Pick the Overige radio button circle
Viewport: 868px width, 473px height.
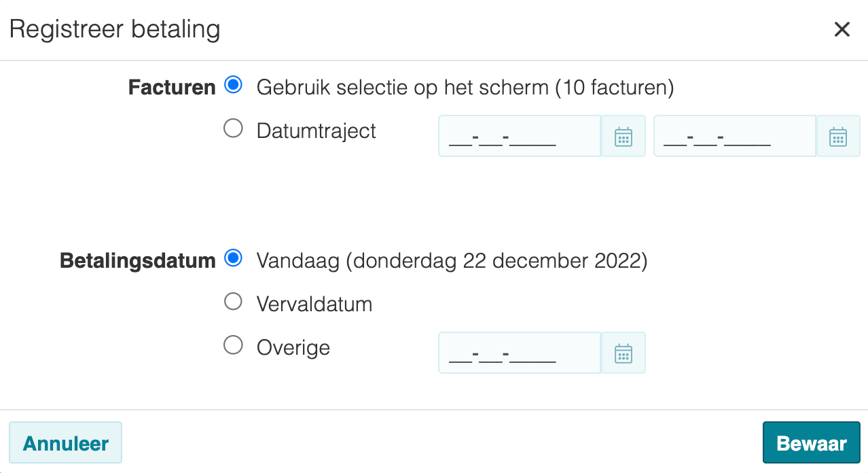pos(233,345)
